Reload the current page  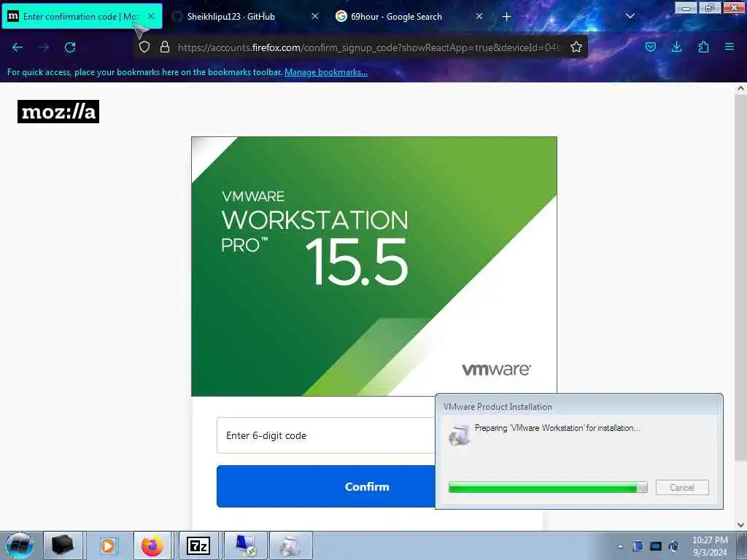[x=70, y=47]
